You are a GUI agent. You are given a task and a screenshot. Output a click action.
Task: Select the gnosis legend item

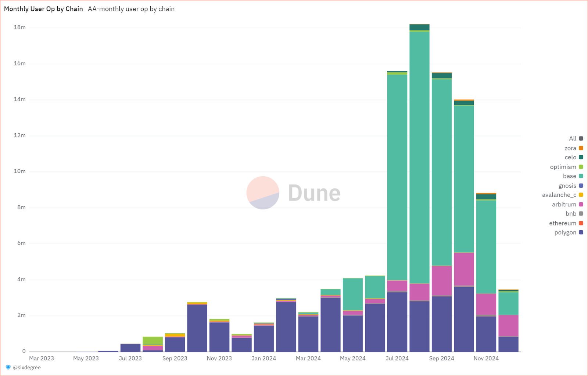pos(571,185)
